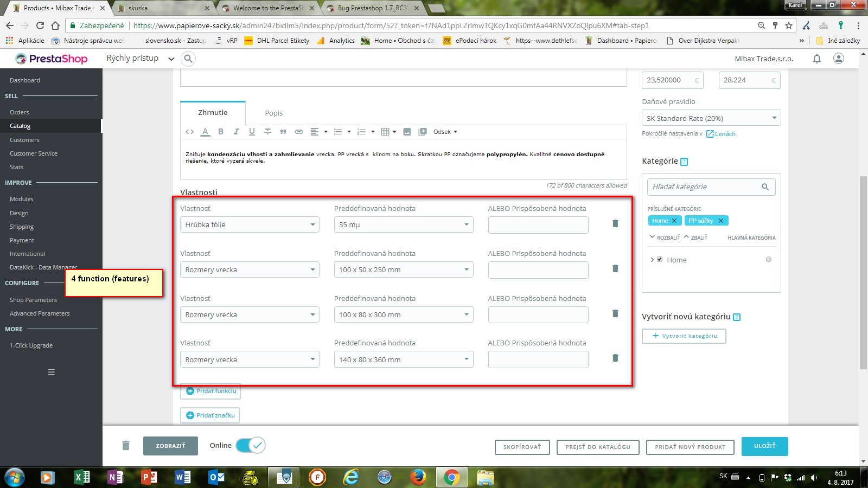This screenshot has width=868, height=488.
Task: Open bullet list options
Action: point(342,132)
